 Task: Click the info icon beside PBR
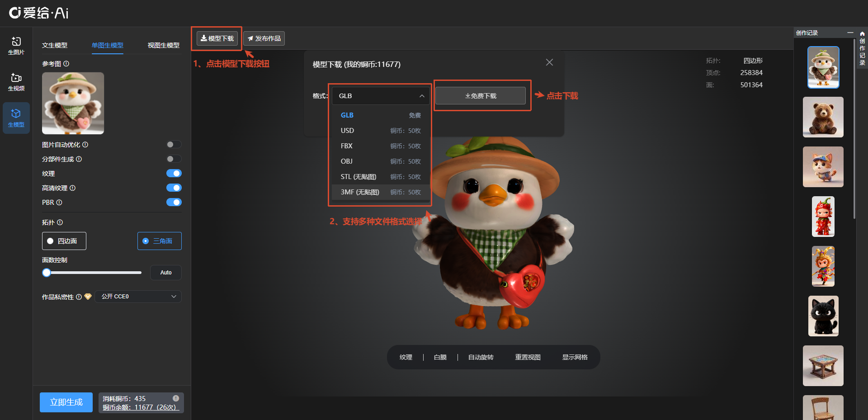[x=59, y=203]
